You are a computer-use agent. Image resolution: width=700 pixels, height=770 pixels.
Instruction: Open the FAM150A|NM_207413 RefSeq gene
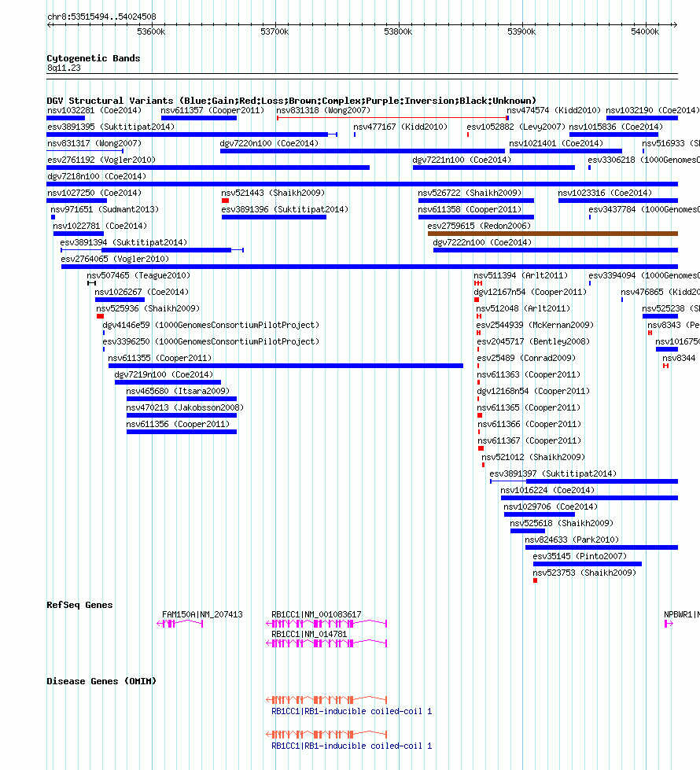(x=202, y=615)
